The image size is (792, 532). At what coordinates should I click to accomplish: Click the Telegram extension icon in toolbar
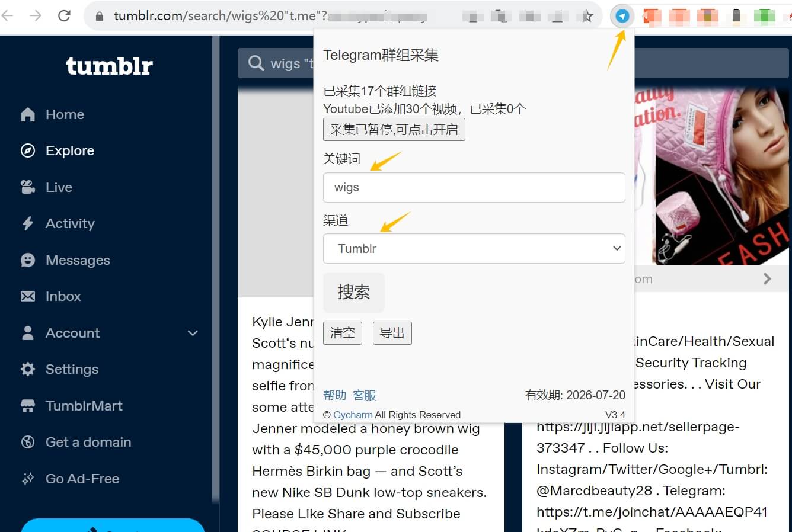622,16
